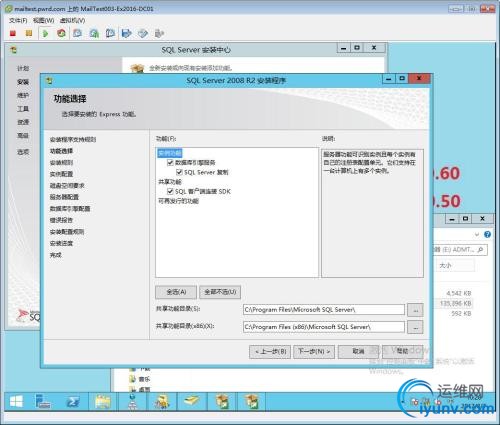Image resolution: width=500 pixels, height=425 pixels.
Task: Toggle the 数据库引擎服务 checkbox
Action: pos(170,162)
